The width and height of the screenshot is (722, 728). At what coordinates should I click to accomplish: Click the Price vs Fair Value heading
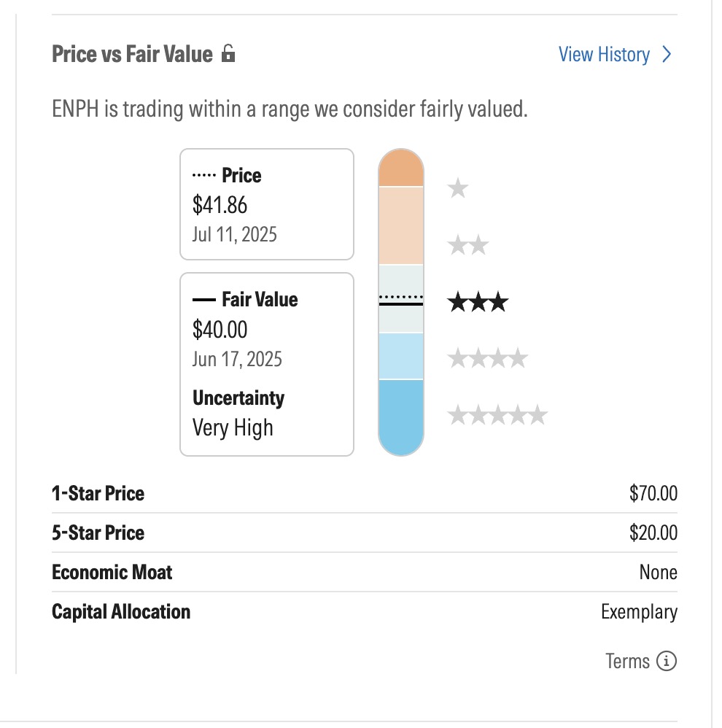coord(132,54)
